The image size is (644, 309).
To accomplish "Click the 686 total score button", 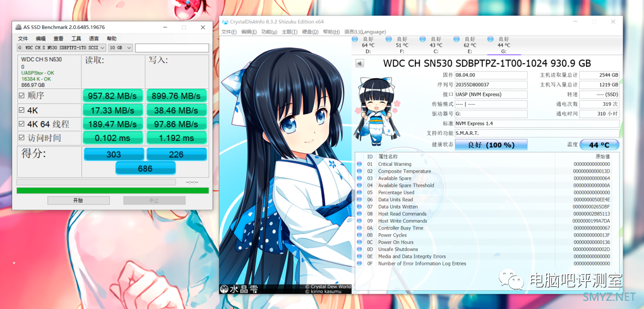I will [x=145, y=168].
